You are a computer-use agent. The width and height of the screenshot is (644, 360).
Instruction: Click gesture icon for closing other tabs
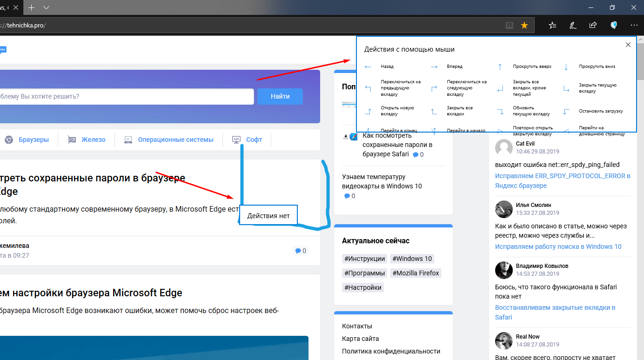(500, 88)
